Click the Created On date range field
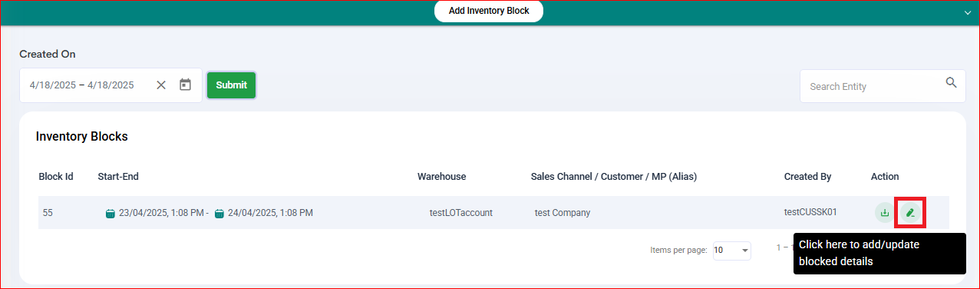Image resolution: width=980 pixels, height=289 pixels. [x=111, y=85]
